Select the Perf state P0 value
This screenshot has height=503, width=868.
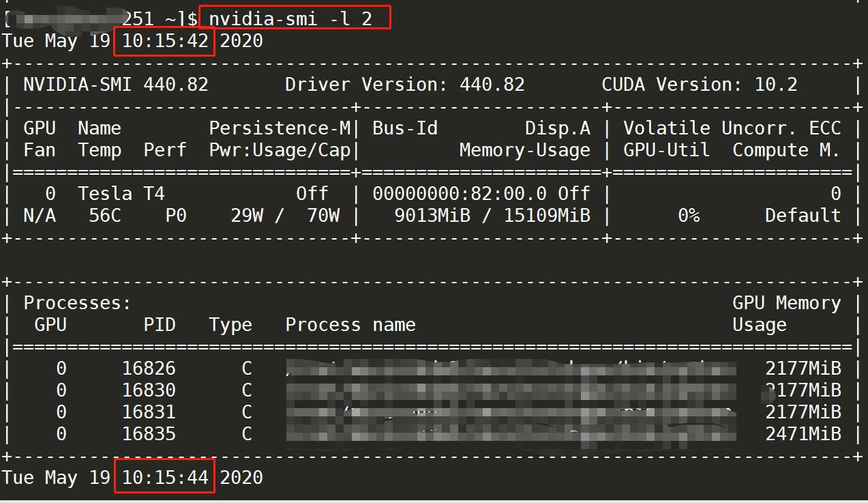pos(175,215)
